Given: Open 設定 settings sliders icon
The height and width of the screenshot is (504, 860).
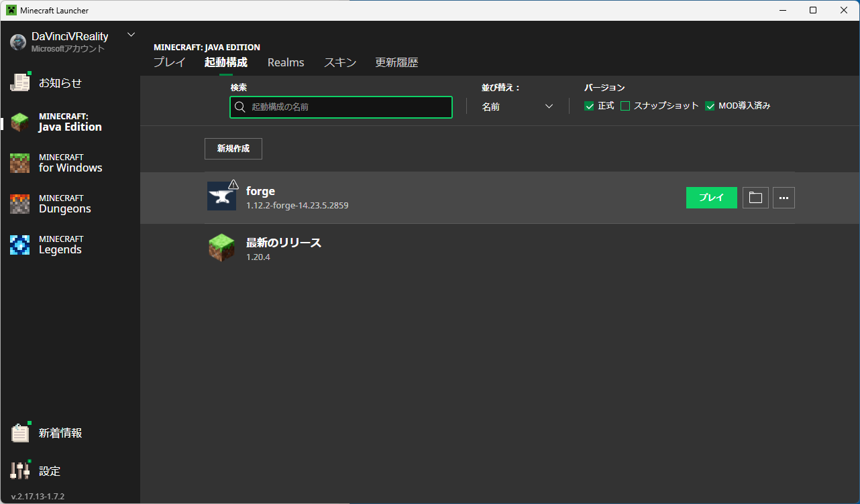Looking at the screenshot, I should coord(21,470).
